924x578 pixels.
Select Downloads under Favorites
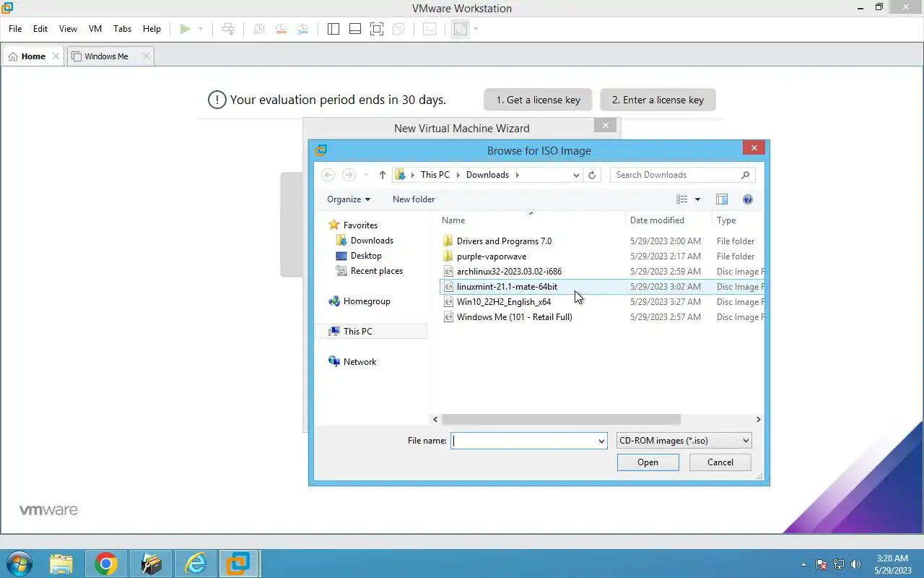372,241
